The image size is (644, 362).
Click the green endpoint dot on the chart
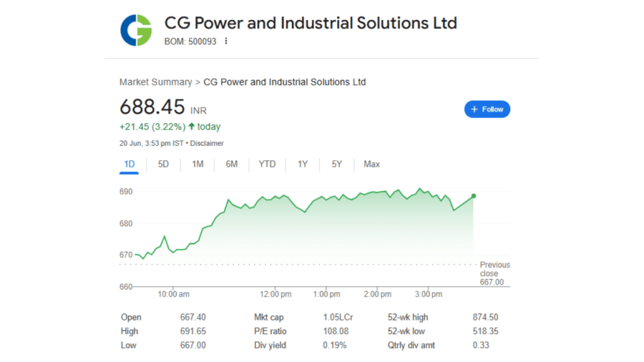[x=474, y=196]
